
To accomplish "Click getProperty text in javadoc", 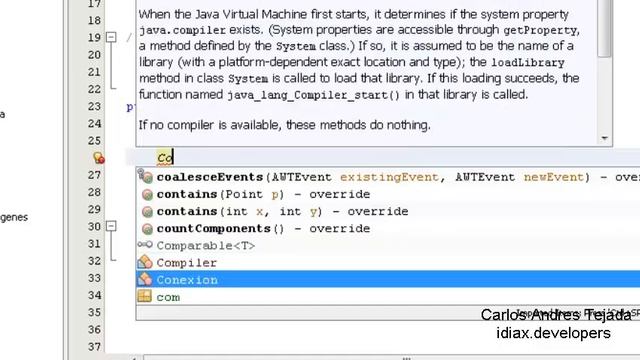I will (540, 31).
